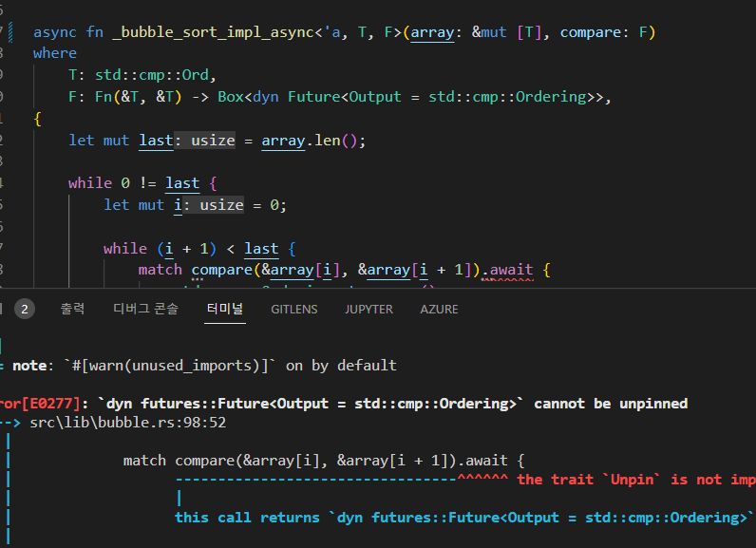Click the compare: F parameter in signature

(x=607, y=32)
